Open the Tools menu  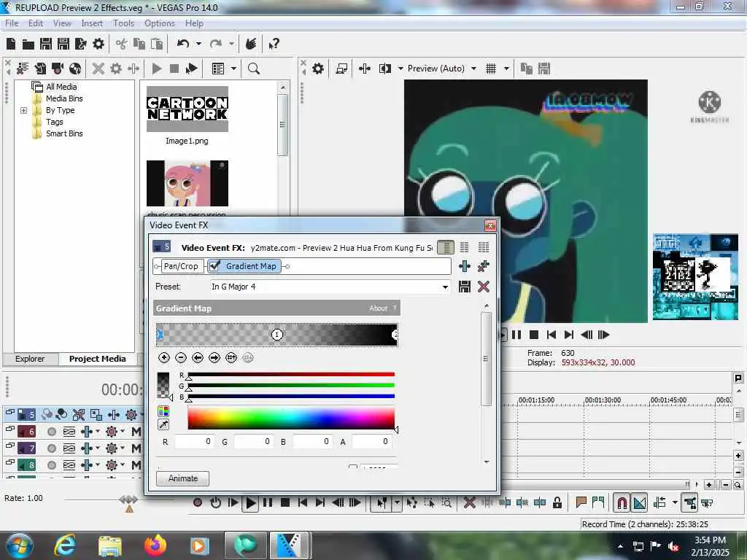[123, 23]
